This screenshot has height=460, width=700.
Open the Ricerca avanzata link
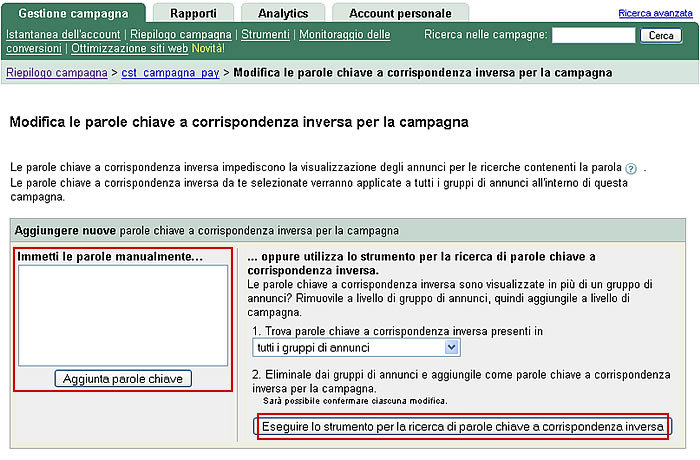[655, 13]
